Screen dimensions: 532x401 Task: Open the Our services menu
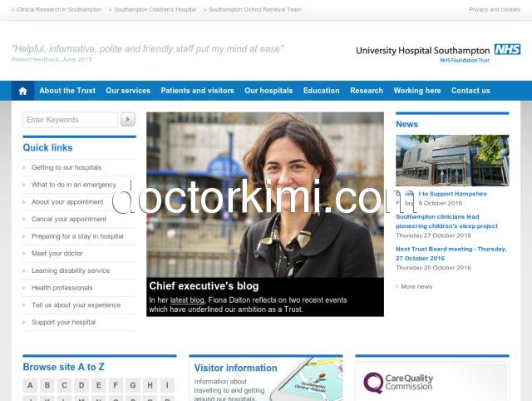[x=128, y=91]
